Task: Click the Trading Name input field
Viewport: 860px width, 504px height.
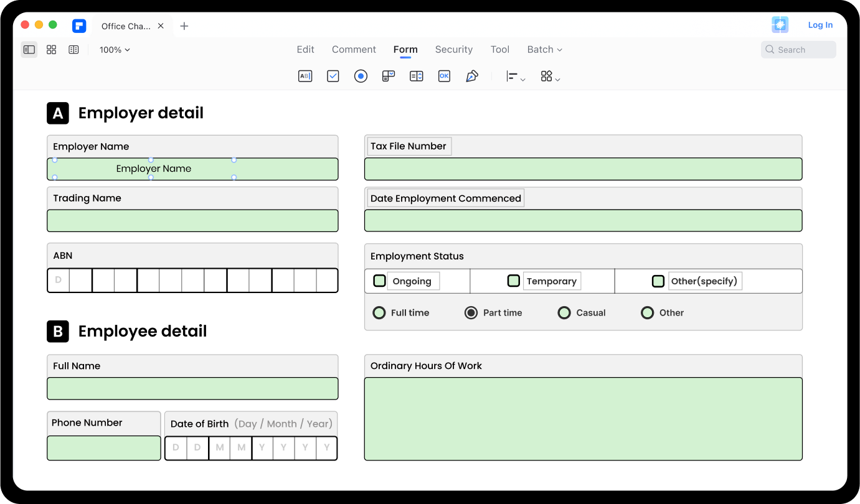Action: pyautogui.click(x=192, y=221)
